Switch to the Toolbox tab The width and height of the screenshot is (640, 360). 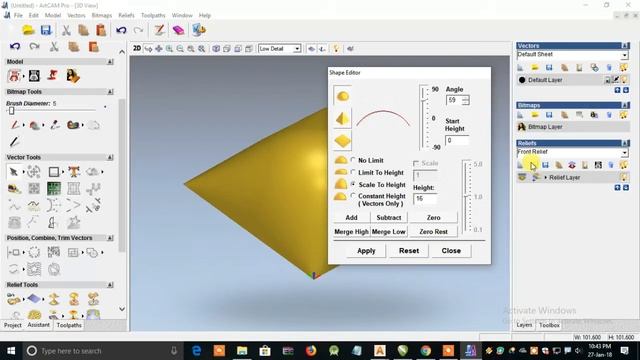549,325
